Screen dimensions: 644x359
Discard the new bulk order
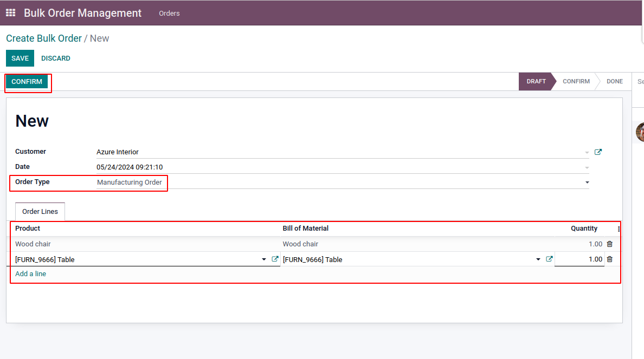[55, 58]
